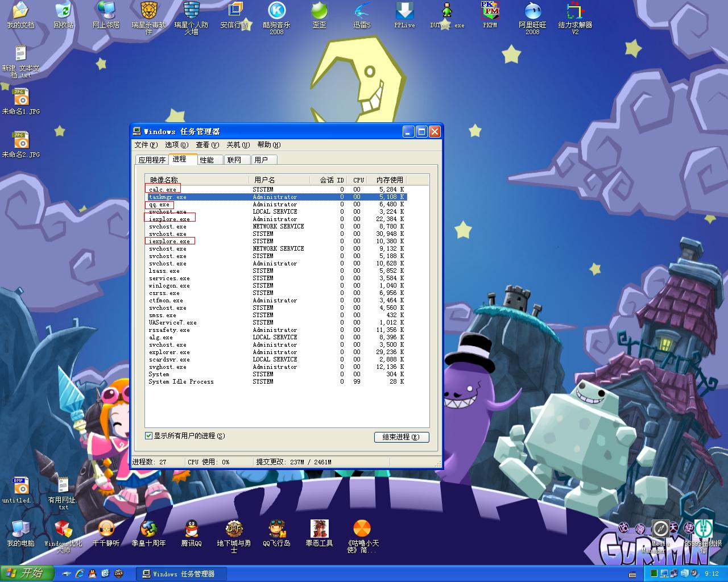Image resolution: width=728 pixels, height=582 pixels.
Task: Click the QQ飞行岛 desktop icon
Action: 277,533
